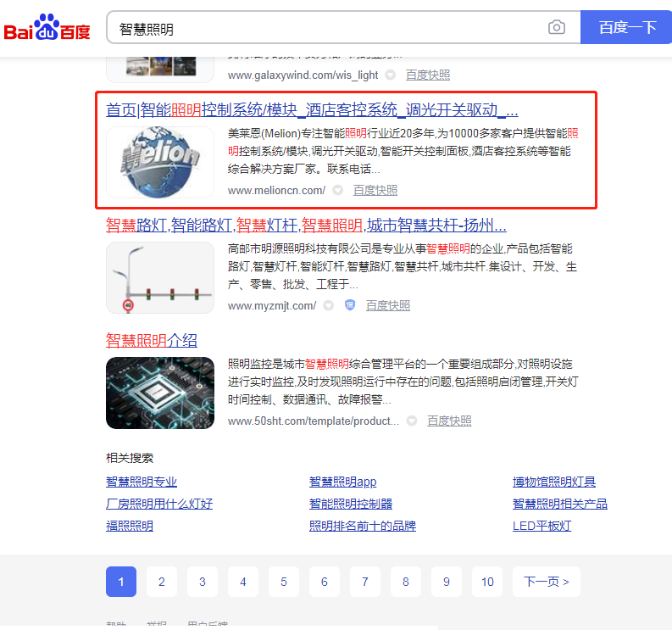Image resolution: width=672 pixels, height=630 pixels.
Task: Click the Melion globe thumbnail
Action: (160, 162)
